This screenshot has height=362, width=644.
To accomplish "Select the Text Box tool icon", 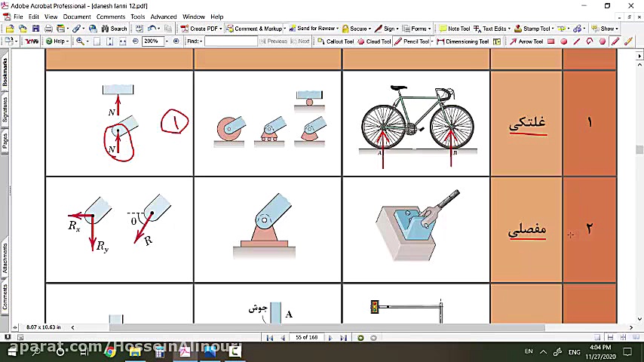I will (x=497, y=41).
